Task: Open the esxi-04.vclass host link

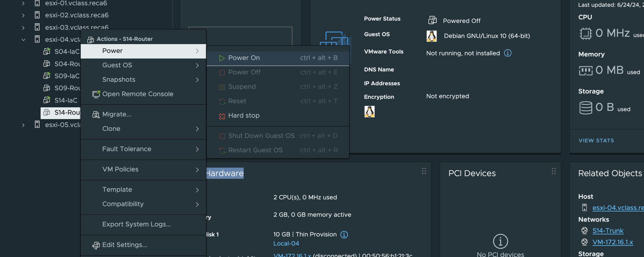Action: (618, 208)
